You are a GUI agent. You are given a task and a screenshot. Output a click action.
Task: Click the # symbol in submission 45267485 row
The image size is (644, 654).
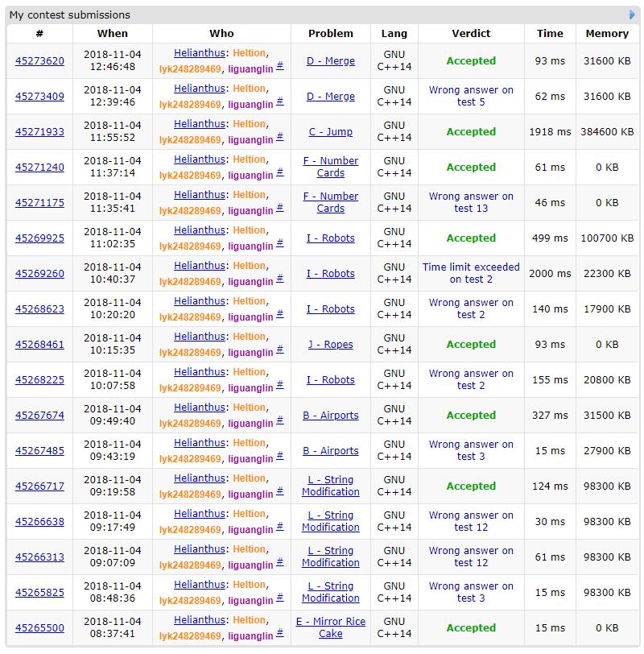click(x=280, y=457)
